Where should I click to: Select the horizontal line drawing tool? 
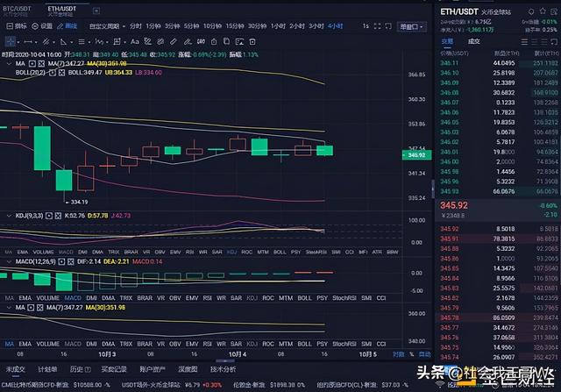(28, 42)
